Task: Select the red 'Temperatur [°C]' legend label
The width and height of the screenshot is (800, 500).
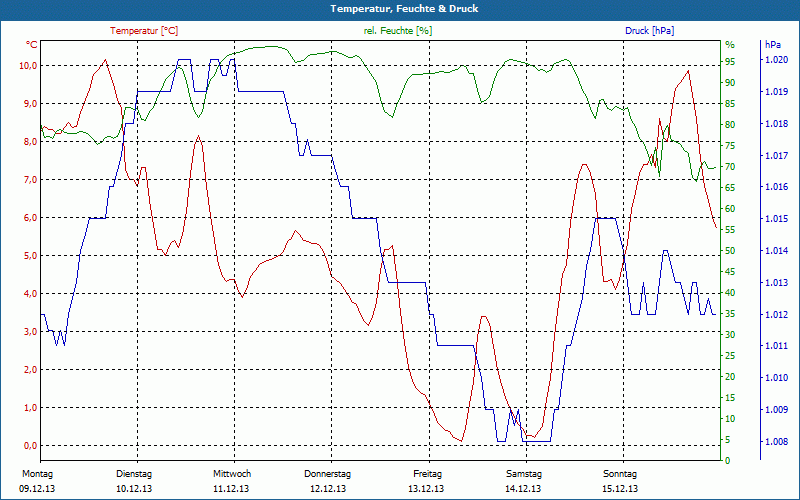Action: pyautogui.click(x=144, y=31)
